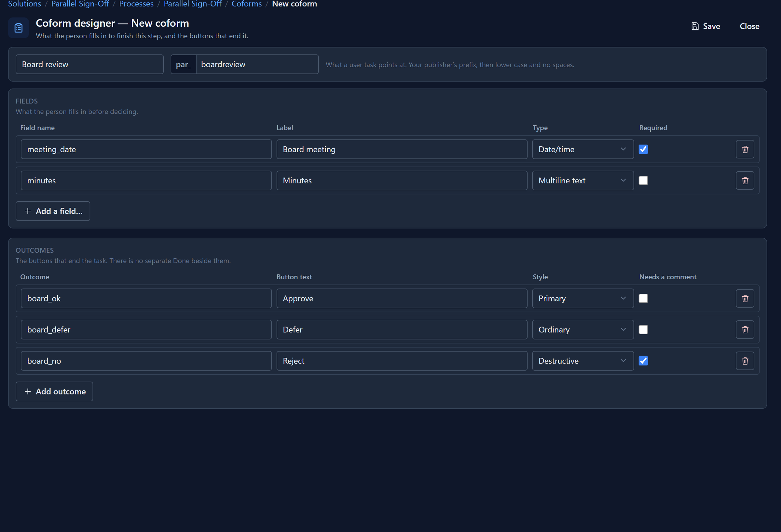Click the coform clipboard icon beside the title
The image size is (781, 532).
coord(19,28)
